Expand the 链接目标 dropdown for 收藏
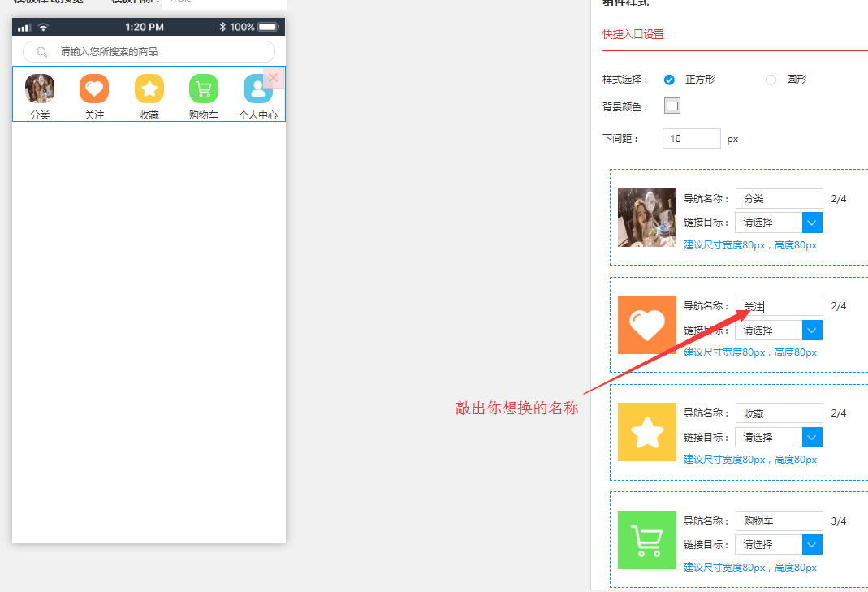868x592 pixels. click(x=812, y=437)
